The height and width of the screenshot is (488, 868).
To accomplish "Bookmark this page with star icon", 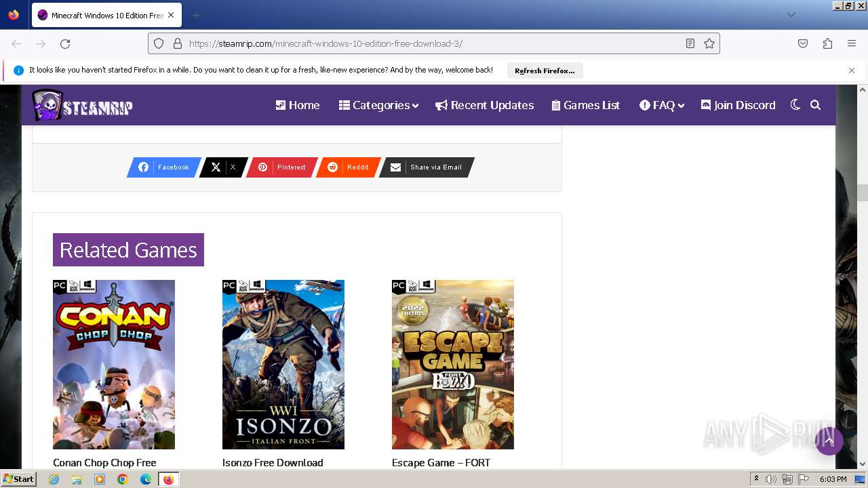I will 709,43.
